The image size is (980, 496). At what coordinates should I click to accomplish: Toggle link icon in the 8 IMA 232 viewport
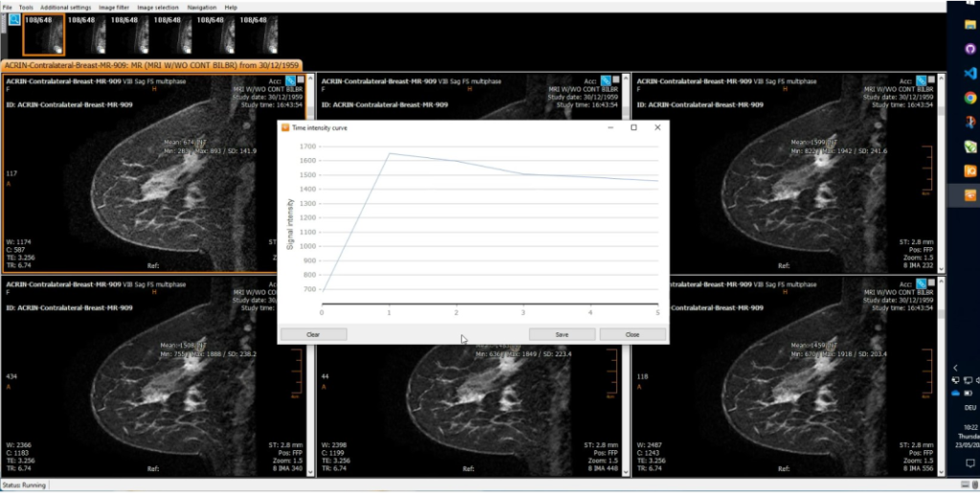(921, 80)
